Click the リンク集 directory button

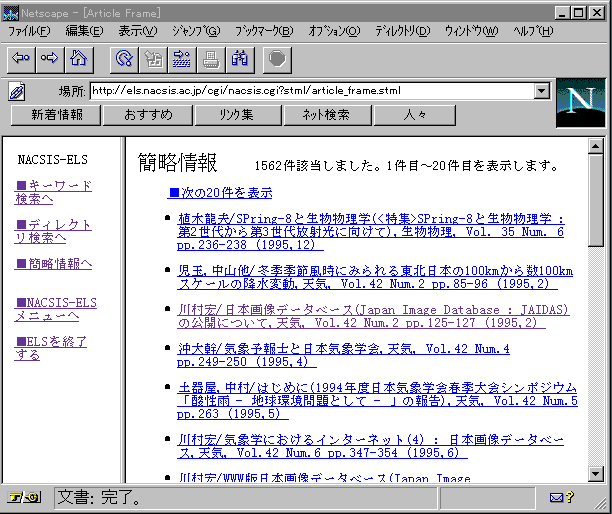238,115
